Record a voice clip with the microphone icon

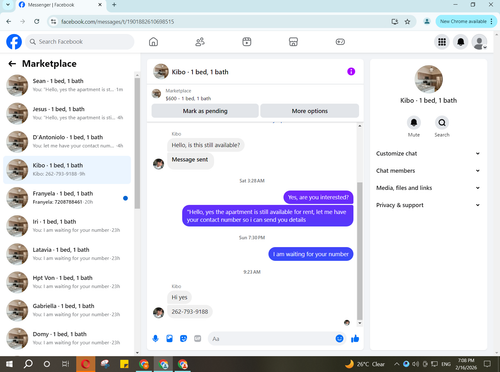[155, 339]
